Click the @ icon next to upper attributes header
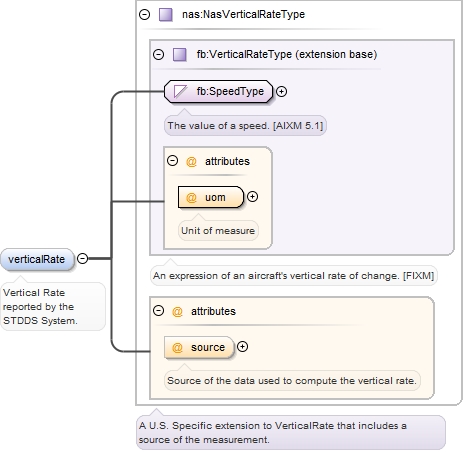The height and width of the screenshot is (453, 464). click(191, 161)
